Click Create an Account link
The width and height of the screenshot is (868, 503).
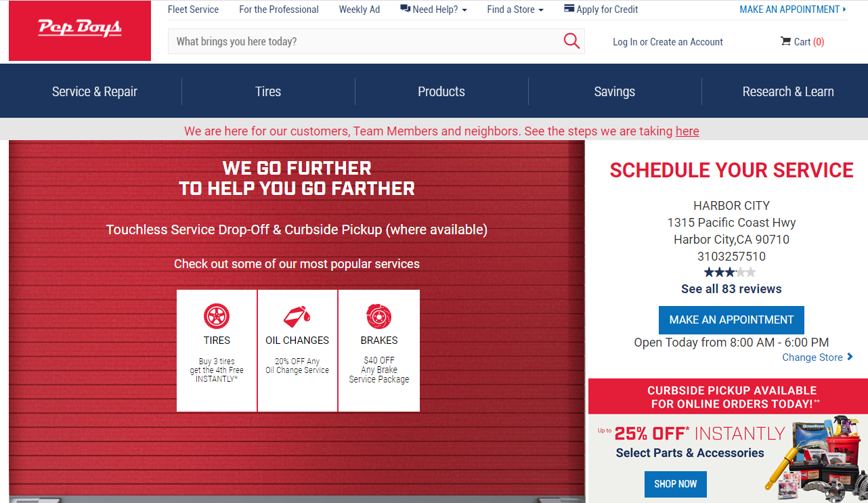687,42
